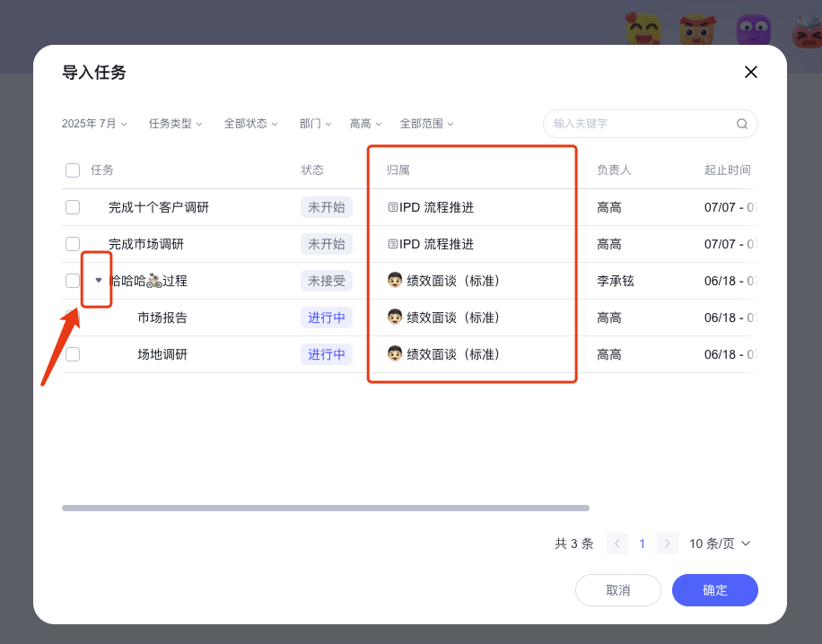Check the 场地调研 task checkbox
The image size is (822, 644).
[x=72, y=353]
